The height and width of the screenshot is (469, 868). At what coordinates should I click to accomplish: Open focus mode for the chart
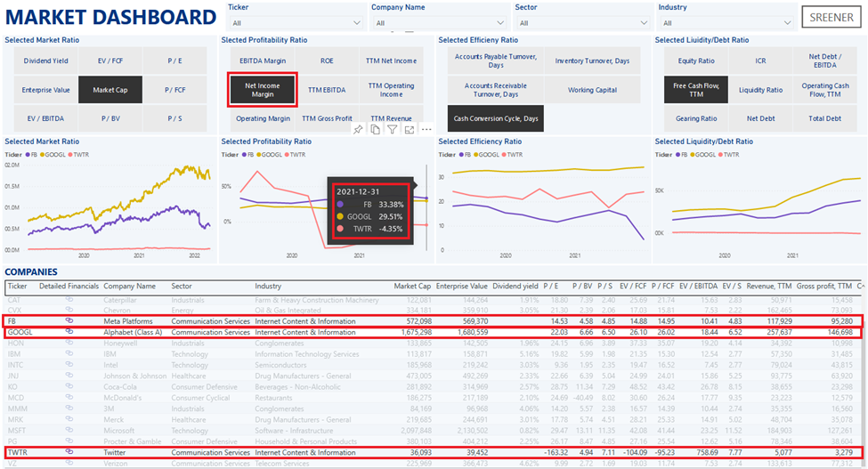point(409,130)
